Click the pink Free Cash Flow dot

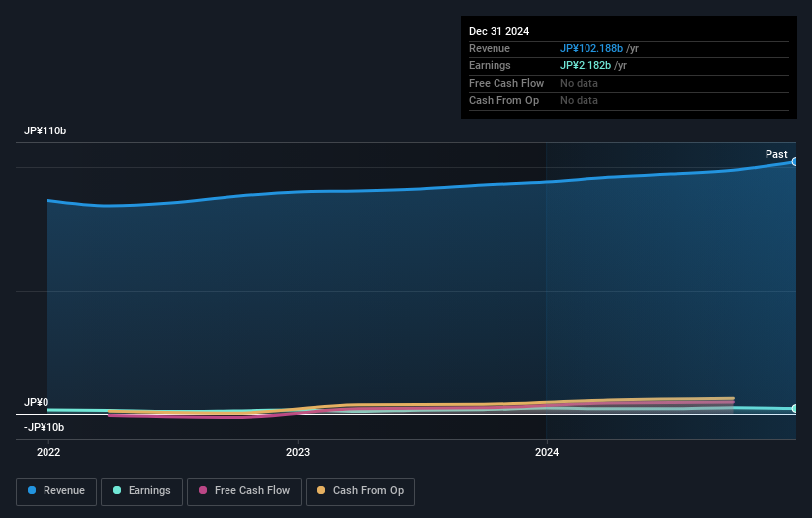[203, 490]
